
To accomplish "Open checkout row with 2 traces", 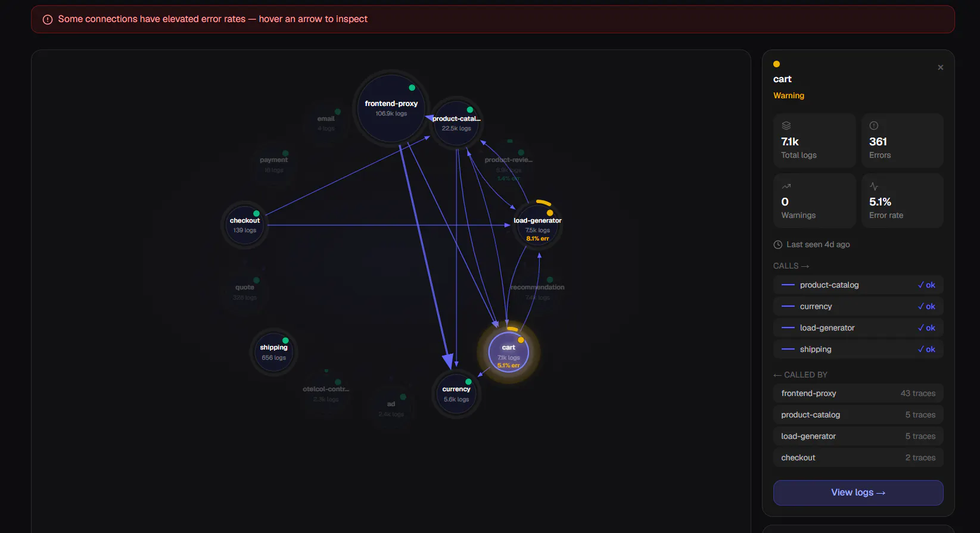I will (x=858, y=457).
